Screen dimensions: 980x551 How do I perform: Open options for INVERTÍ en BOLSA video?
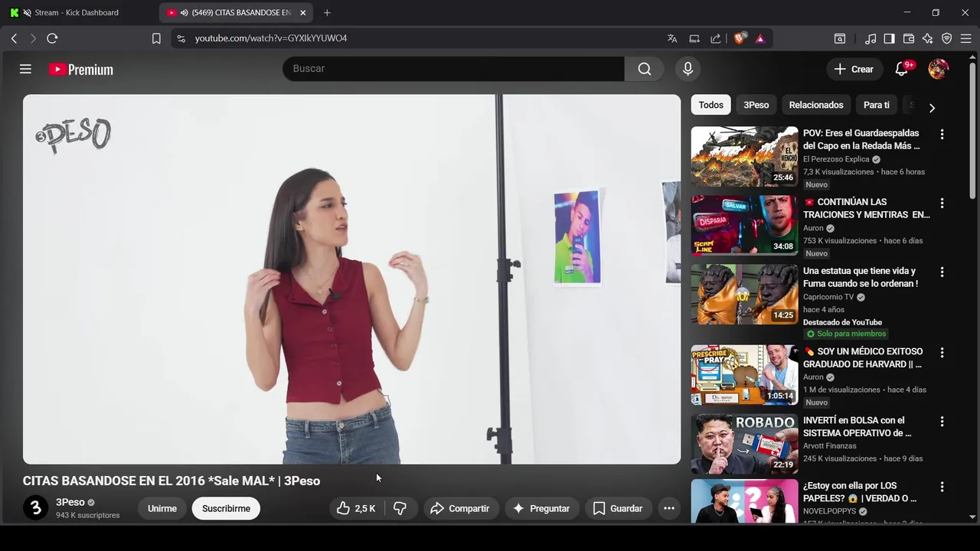[942, 422]
